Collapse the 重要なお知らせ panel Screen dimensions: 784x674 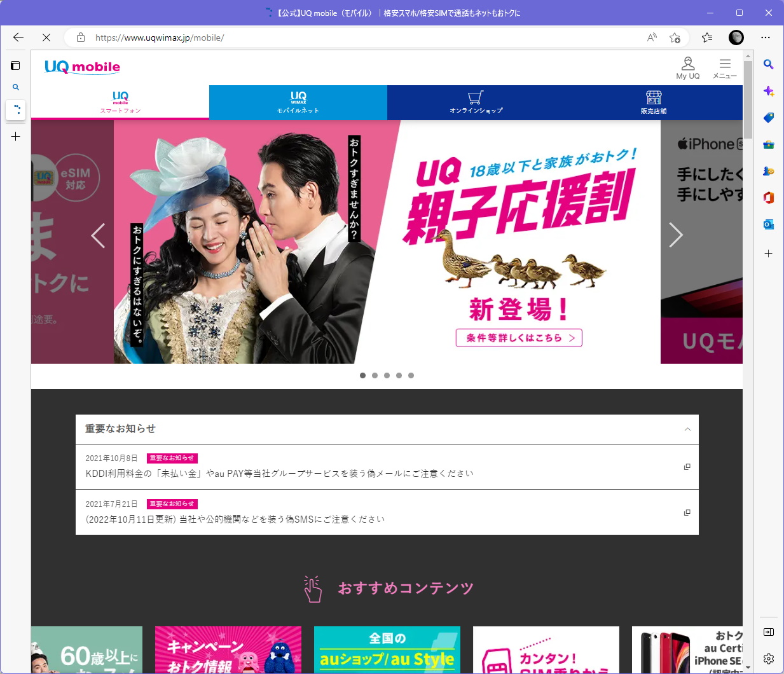(687, 429)
